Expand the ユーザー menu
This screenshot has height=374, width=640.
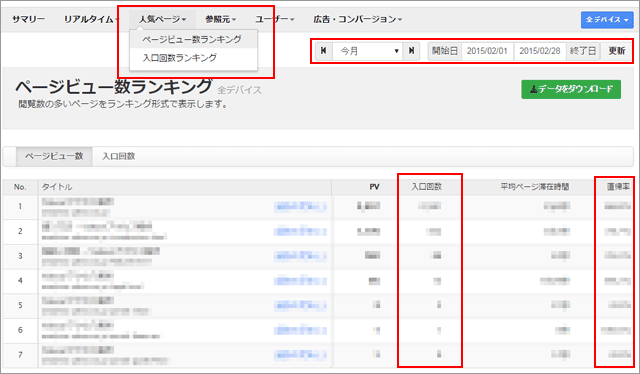point(275,19)
